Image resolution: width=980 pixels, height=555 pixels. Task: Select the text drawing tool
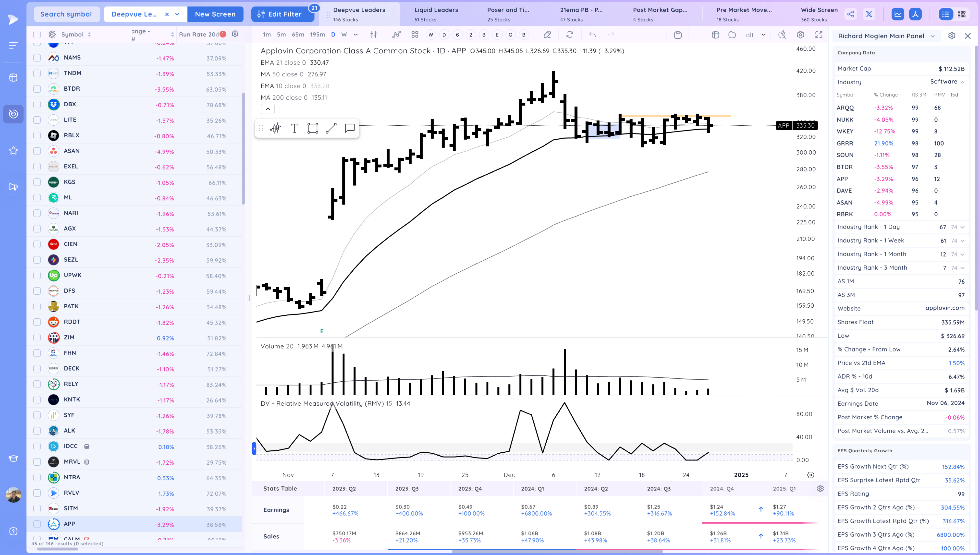[294, 128]
